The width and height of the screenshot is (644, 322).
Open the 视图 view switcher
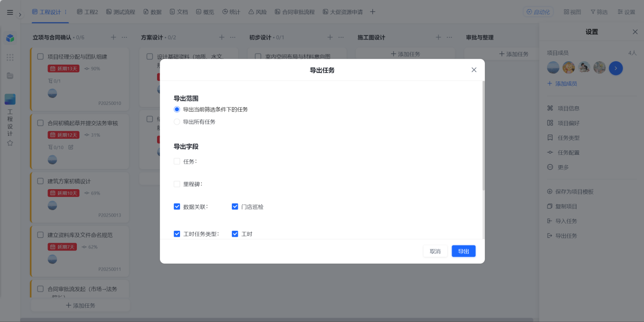tap(572, 12)
